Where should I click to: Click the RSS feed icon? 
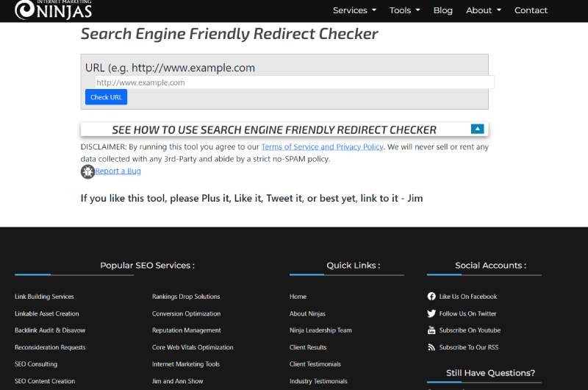tap(431, 347)
